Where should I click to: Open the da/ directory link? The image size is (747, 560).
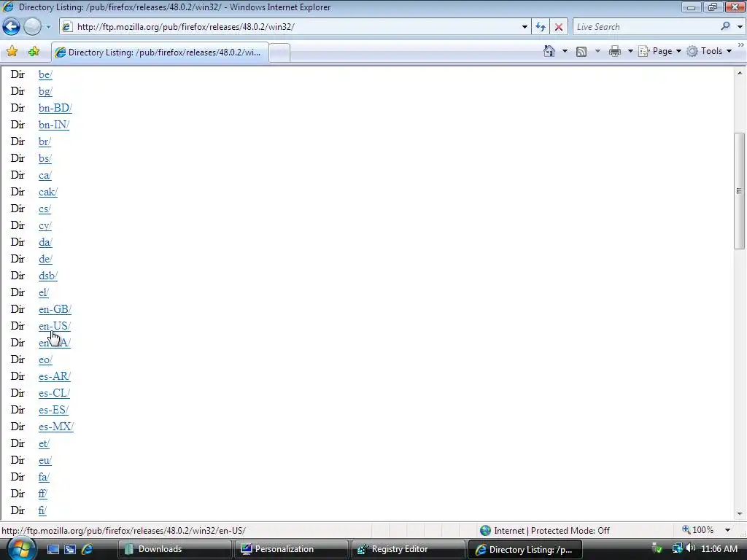pyautogui.click(x=45, y=242)
